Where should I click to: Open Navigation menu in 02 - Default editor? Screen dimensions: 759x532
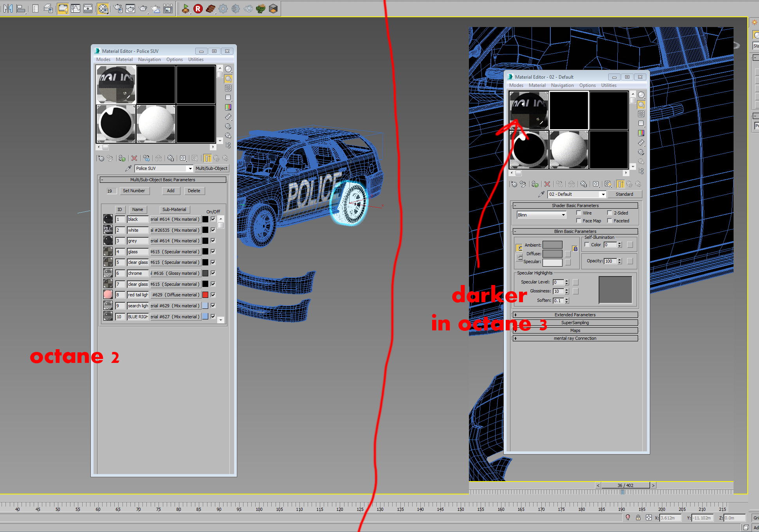(x=562, y=85)
